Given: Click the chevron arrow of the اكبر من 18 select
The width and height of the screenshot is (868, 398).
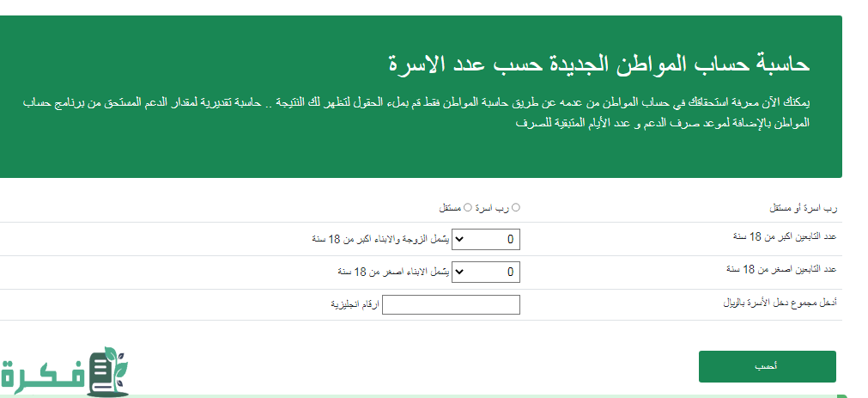Looking at the screenshot, I should click(458, 240).
